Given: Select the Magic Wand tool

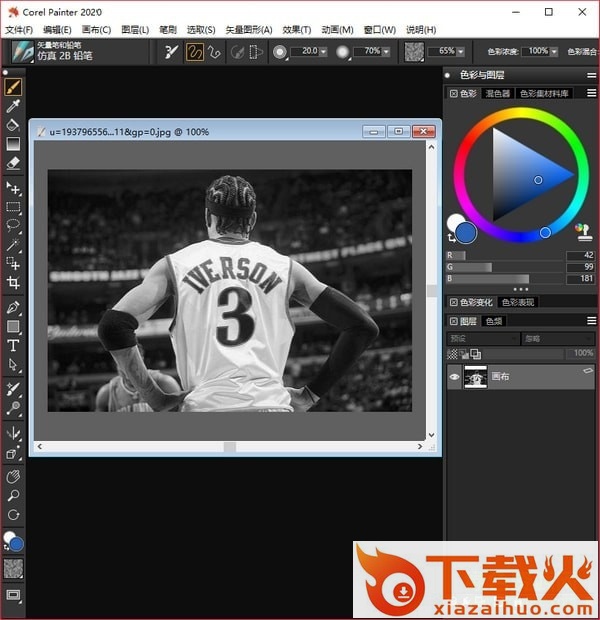Looking at the screenshot, I should coord(13,245).
